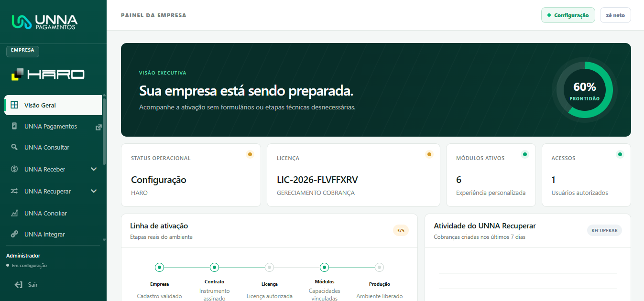Click the Experiência personalizada text

pyautogui.click(x=491, y=193)
